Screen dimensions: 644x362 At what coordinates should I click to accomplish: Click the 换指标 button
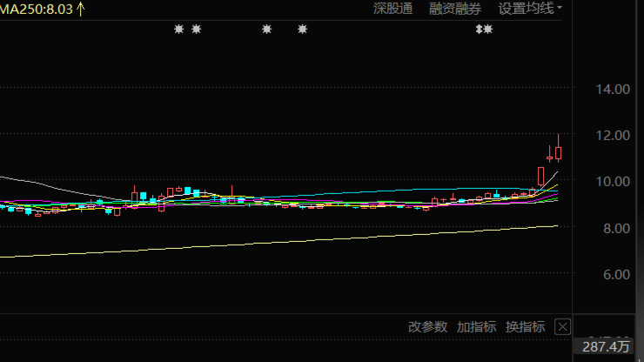click(x=526, y=327)
